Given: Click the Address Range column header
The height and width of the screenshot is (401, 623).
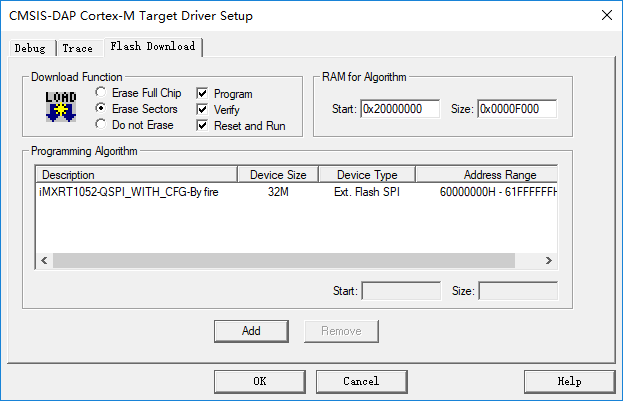Looking at the screenshot, I should 485,175.
